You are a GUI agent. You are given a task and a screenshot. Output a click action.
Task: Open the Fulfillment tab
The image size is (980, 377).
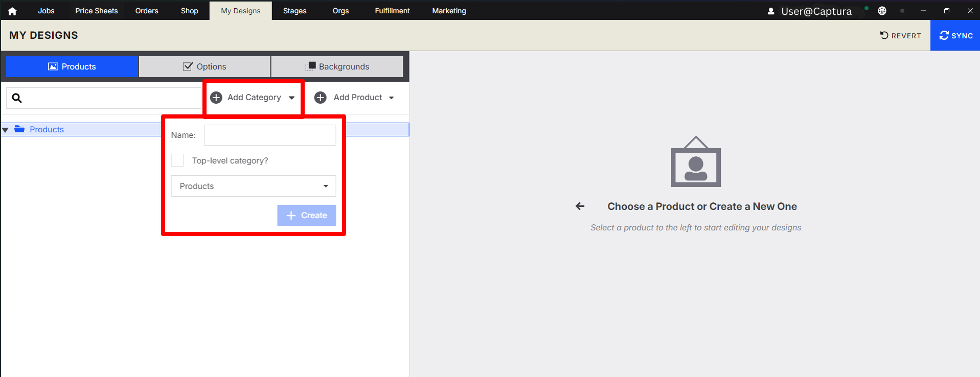392,11
